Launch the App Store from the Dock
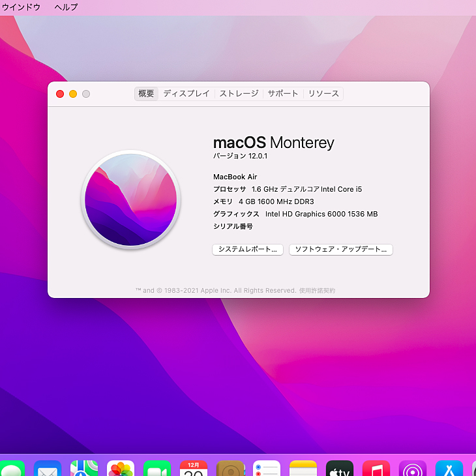 tap(449, 469)
